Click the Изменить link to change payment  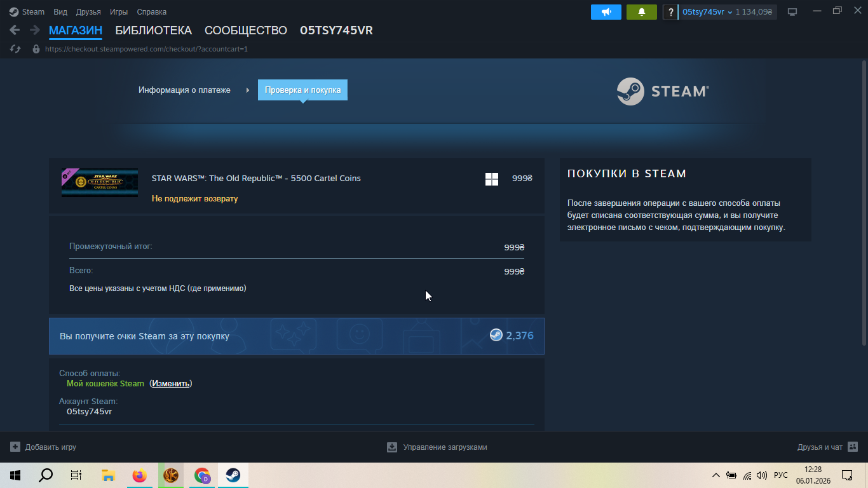tap(171, 383)
